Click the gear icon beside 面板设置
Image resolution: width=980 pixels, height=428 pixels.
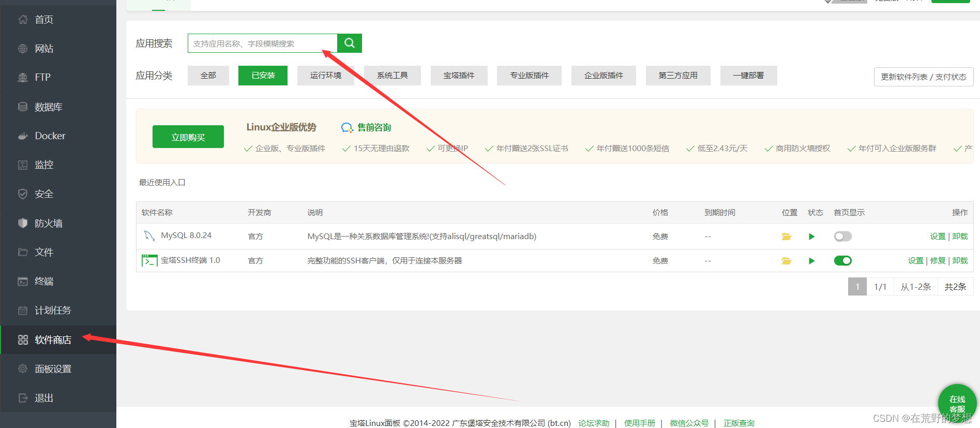pyautogui.click(x=23, y=369)
